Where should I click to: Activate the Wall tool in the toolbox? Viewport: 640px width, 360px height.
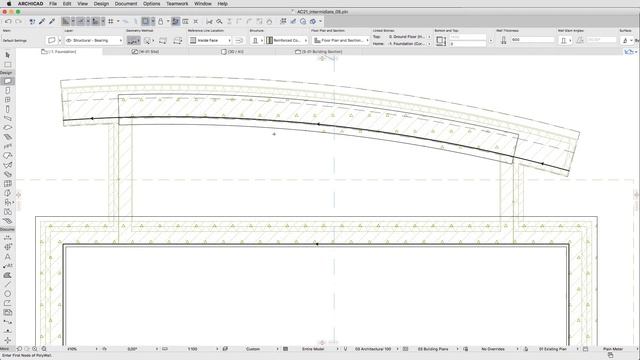pos(7,81)
